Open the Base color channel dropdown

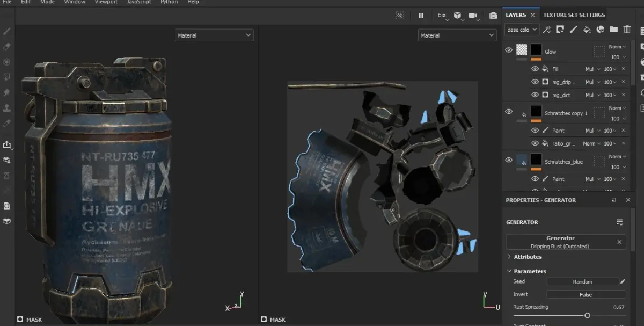(522, 30)
